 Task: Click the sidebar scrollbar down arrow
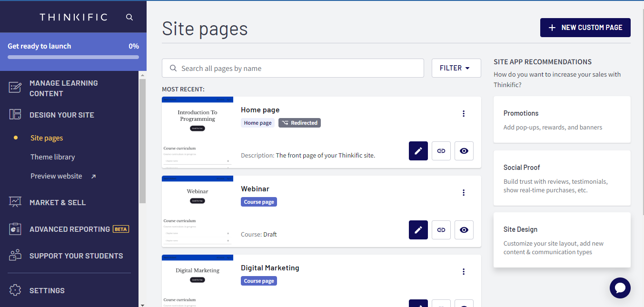coord(142,304)
